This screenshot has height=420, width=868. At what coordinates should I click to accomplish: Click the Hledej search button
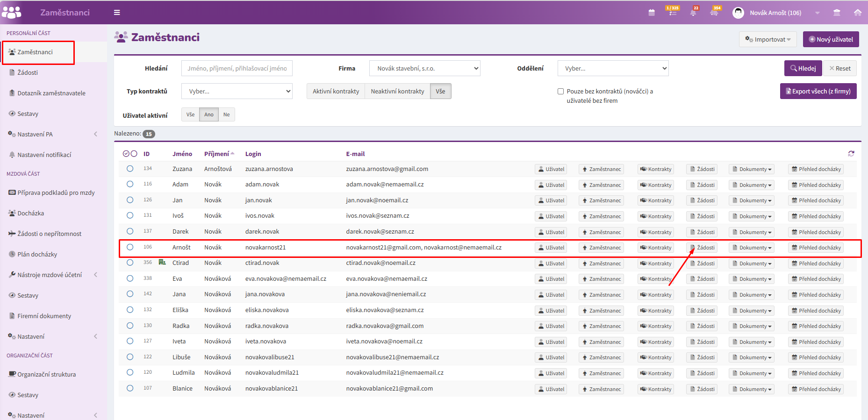coord(803,68)
